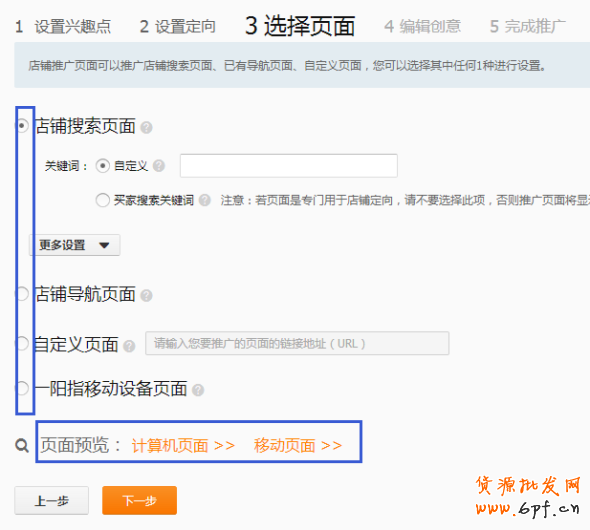Go to step 2 设置定向
Screen dimensions: 590x530
pos(178,27)
